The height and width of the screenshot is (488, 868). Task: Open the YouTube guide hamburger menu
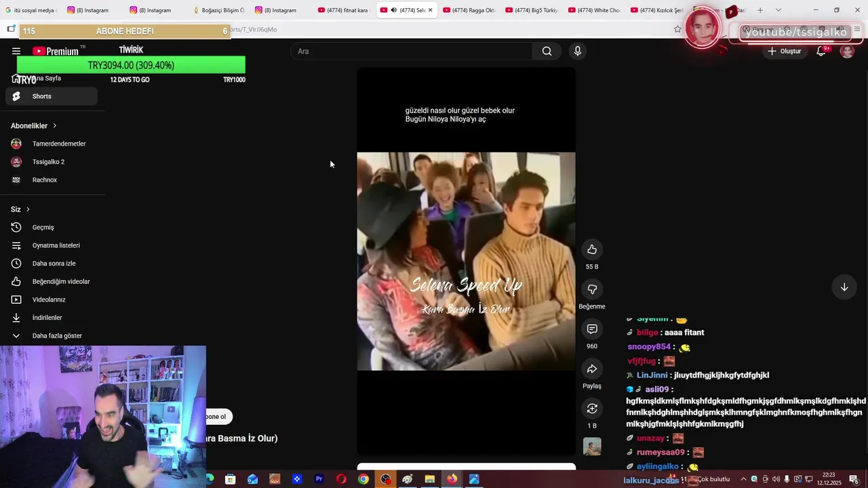16,51
